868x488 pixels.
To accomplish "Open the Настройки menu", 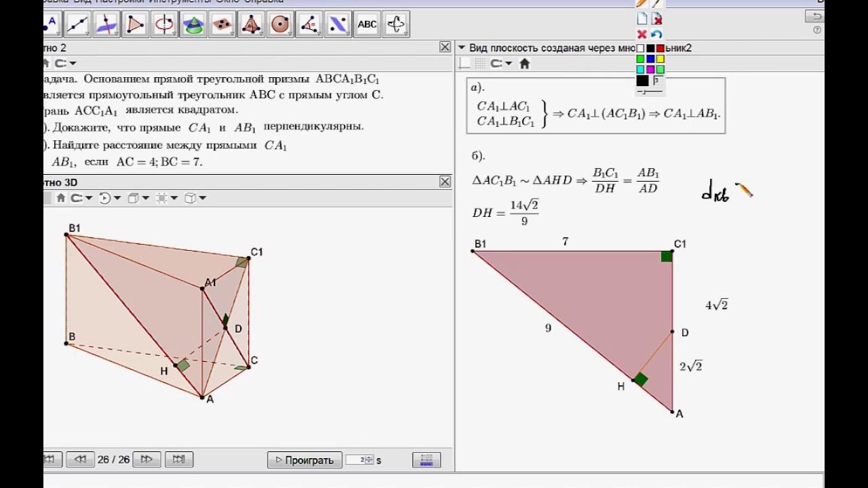I will click(120, 2).
